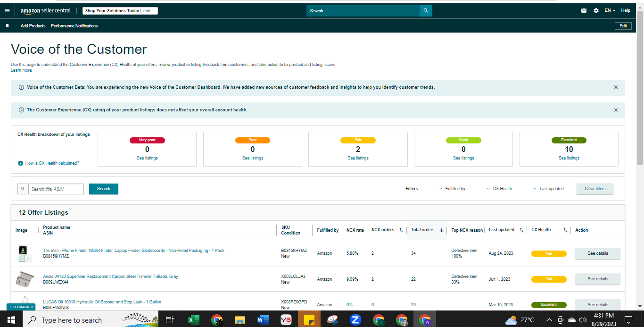Open the Help link in header
This screenshot has width=644, height=327.
[x=626, y=10]
